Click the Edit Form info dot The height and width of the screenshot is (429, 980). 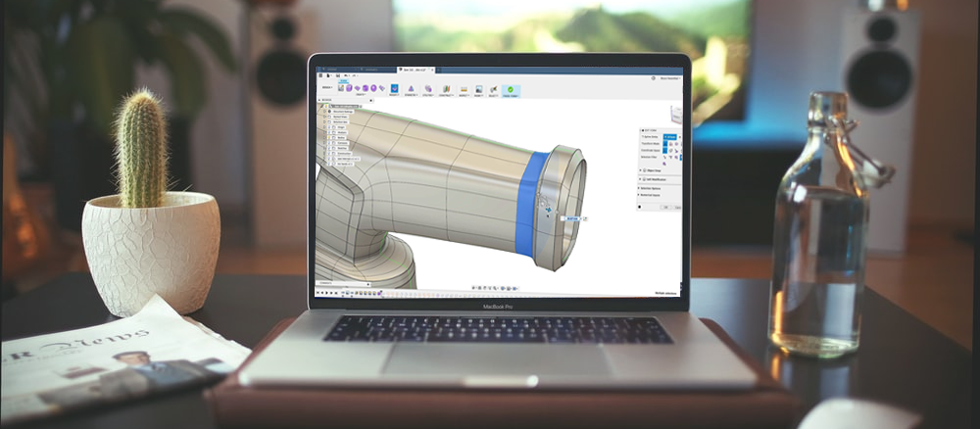tap(639, 207)
